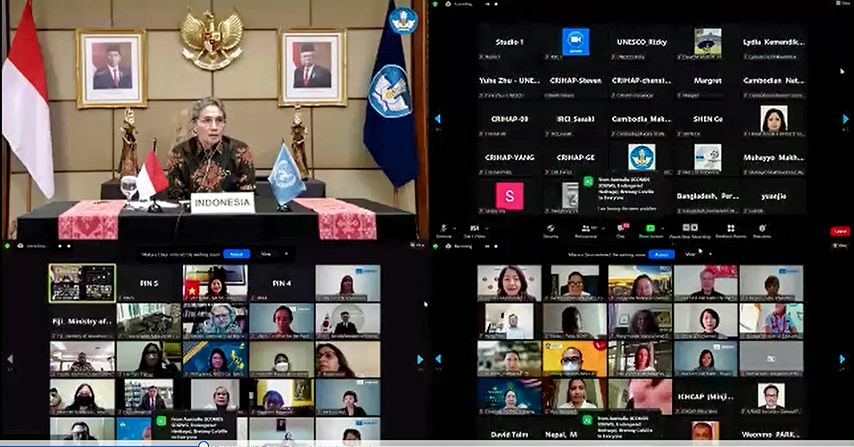
Task: Go to next gallery page in bottom-left window
Action: point(421,359)
